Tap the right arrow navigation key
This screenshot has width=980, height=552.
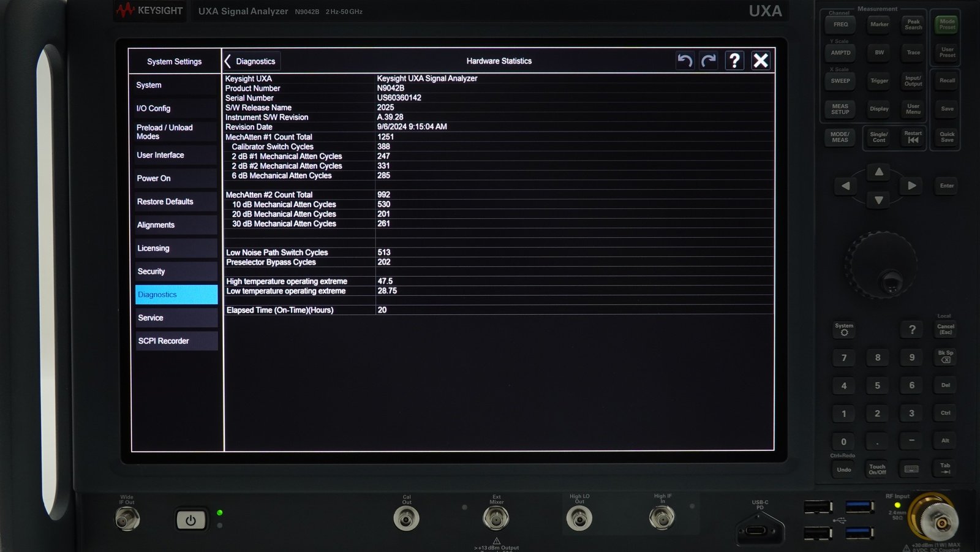coord(912,186)
